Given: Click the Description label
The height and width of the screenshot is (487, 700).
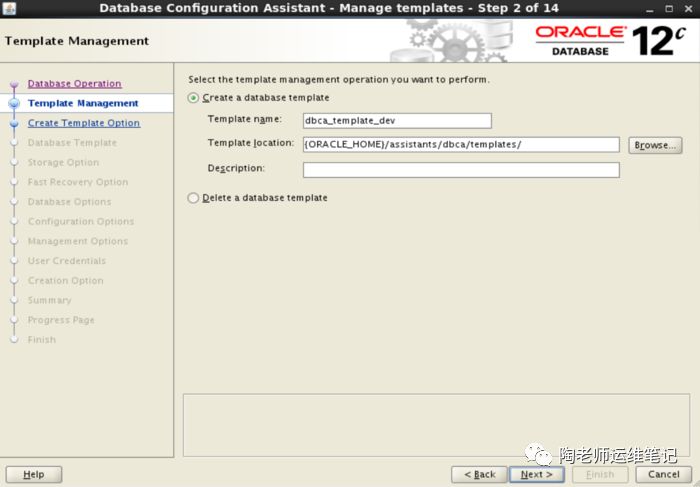Looking at the screenshot, I should pos(236,168).
